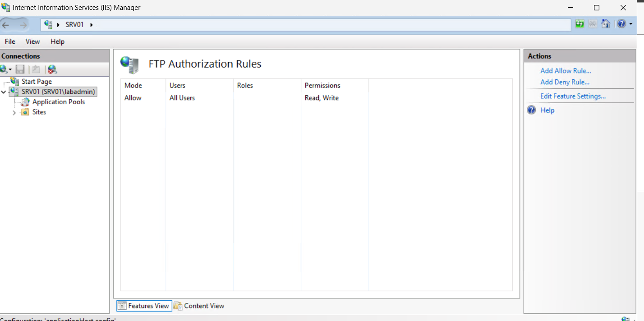The height and width of the screenshot is (321, 644).
Task: Click the Connections pane header
Action: tap(55, 56)
